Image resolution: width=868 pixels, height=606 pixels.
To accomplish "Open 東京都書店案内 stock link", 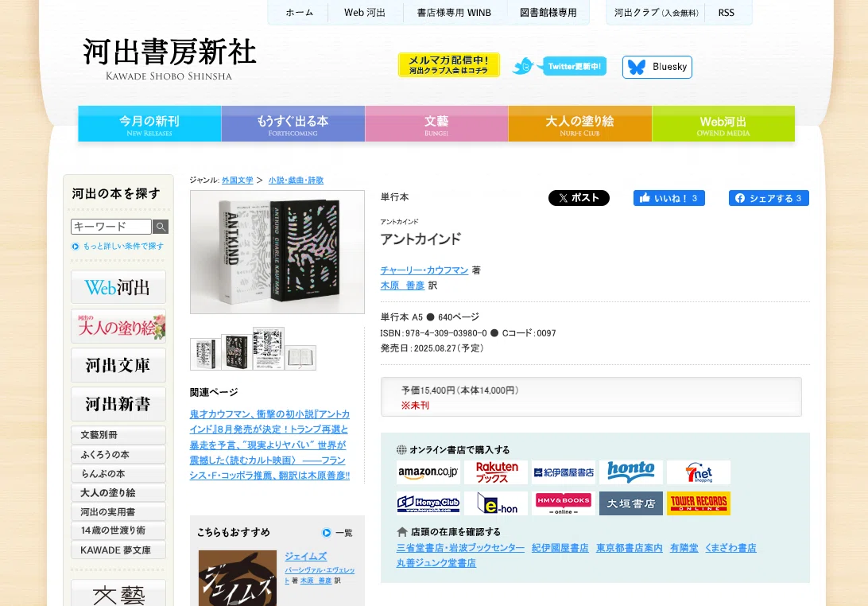I will 630,548.
